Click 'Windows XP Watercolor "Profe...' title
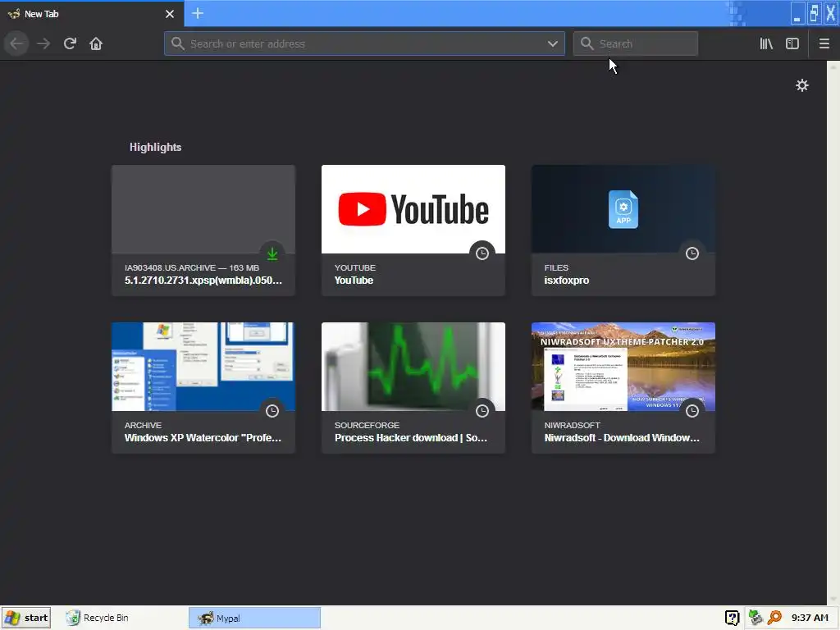Screen dimensions: 840x630 tap(203, 438)
